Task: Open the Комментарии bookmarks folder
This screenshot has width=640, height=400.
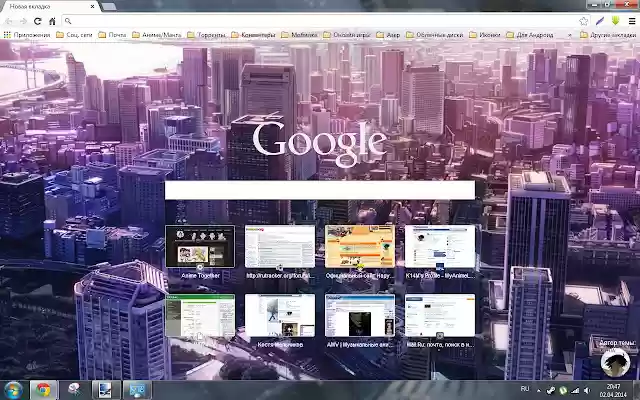Action: (253, 35)
